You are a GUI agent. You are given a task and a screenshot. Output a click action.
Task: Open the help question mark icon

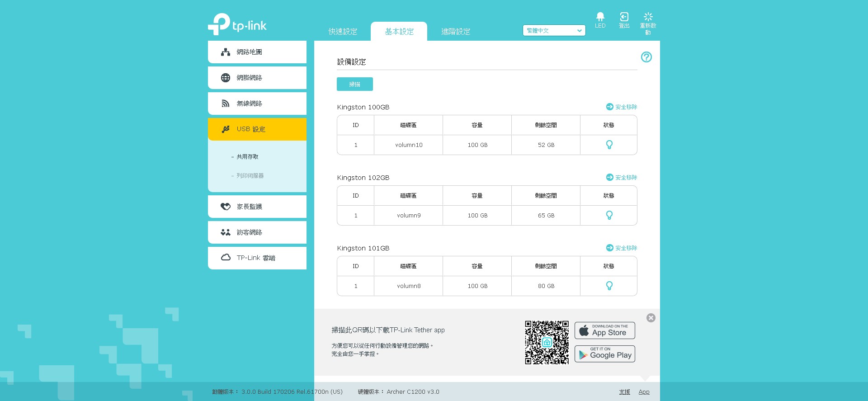[646, 57]
